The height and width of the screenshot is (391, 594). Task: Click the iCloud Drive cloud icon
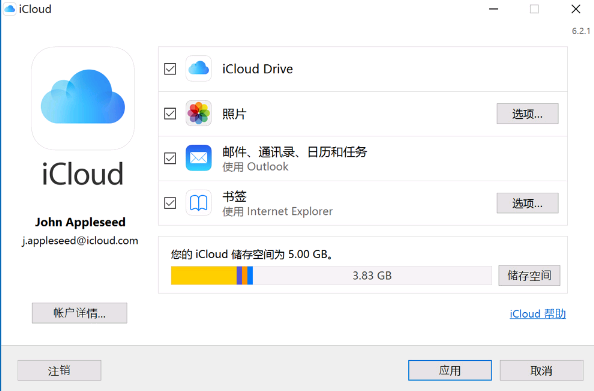(x=199, y=69)
